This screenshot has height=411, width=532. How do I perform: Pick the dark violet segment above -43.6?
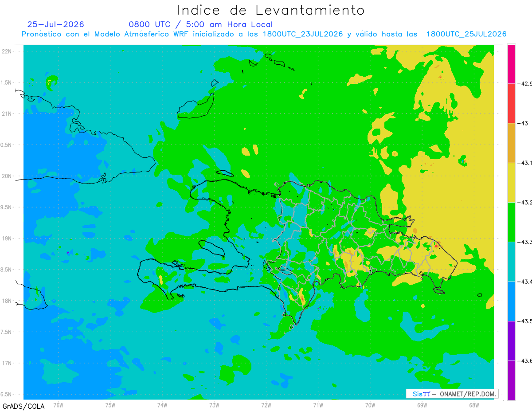pos(511,341)
